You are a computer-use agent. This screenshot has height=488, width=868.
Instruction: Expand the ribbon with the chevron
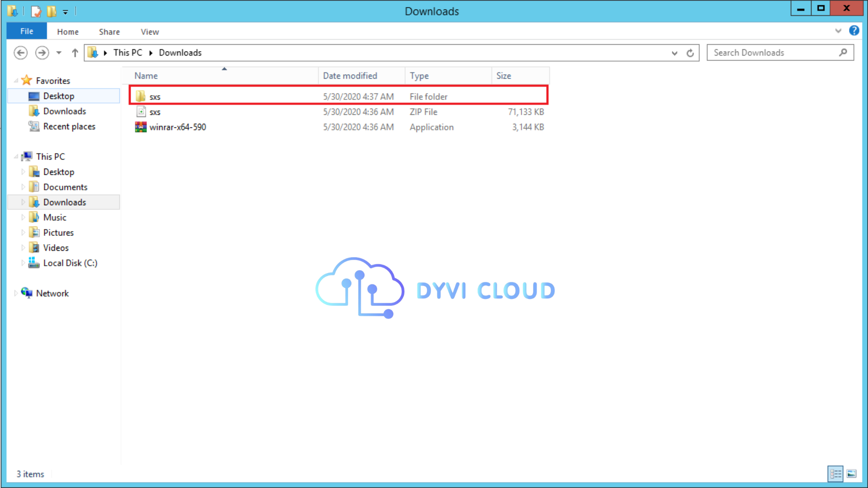point(838,31)
